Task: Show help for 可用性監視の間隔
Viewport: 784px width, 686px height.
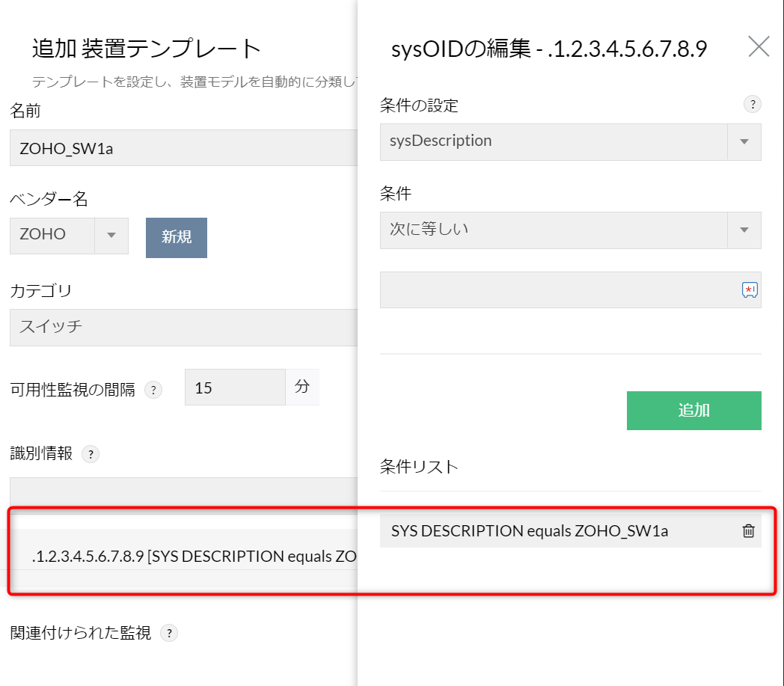Action: 153,390
